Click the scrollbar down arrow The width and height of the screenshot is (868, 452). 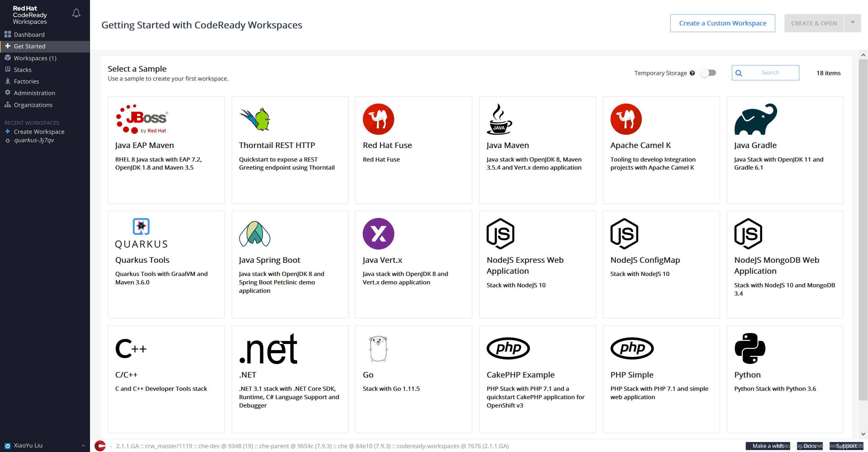point(863,434)
